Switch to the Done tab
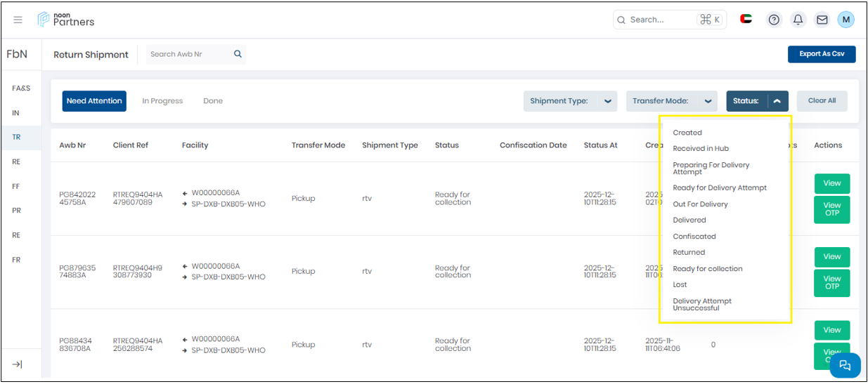 (x=213, y=101)
